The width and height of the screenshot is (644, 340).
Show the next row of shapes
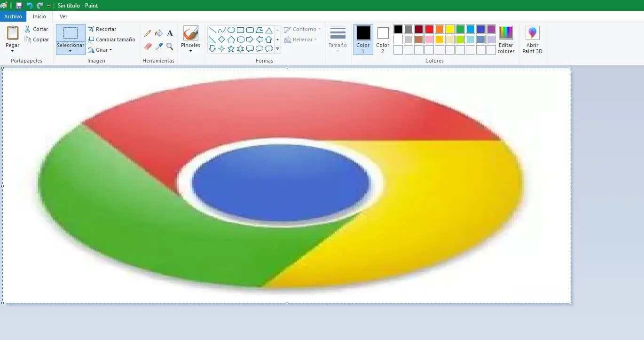coord(277,40)
